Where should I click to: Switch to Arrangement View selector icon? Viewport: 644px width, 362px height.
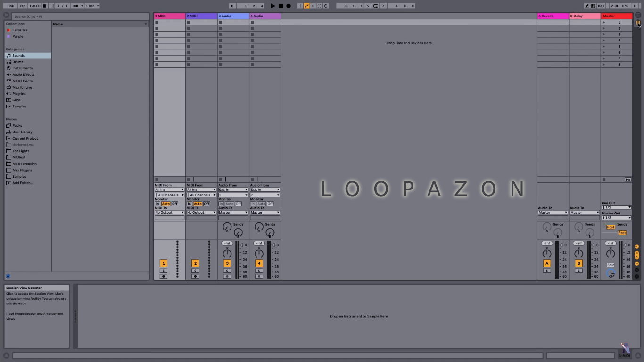pyautogui.click(x=638, y=15)
